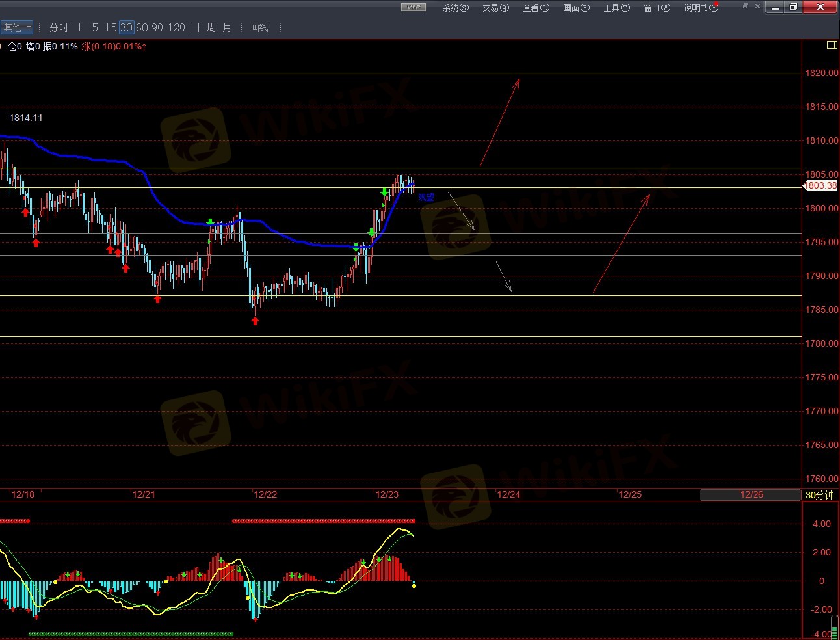The width and height of the screenshot is (840, 640).
Task: Close the inner chart sub-window
Action: (757, 7)
